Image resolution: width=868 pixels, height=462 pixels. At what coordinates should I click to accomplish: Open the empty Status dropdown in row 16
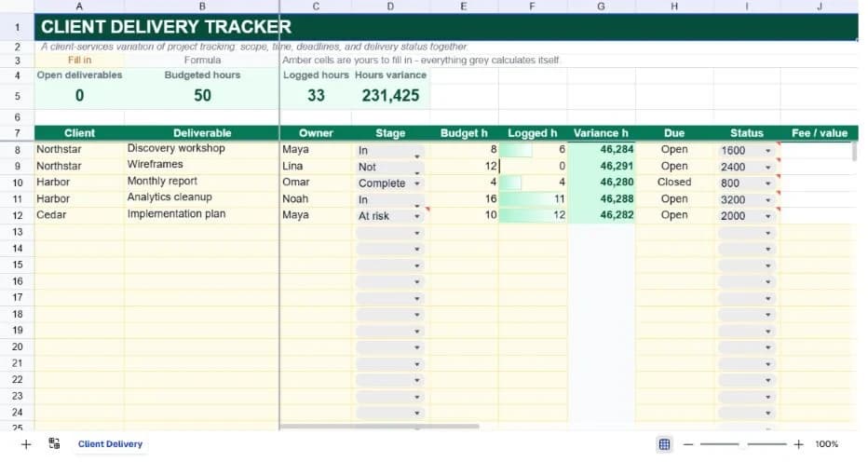click(x=747, y=282)
